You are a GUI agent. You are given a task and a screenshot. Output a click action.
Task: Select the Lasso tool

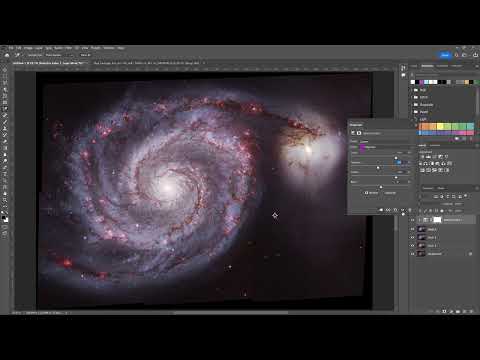click(5, 83)
